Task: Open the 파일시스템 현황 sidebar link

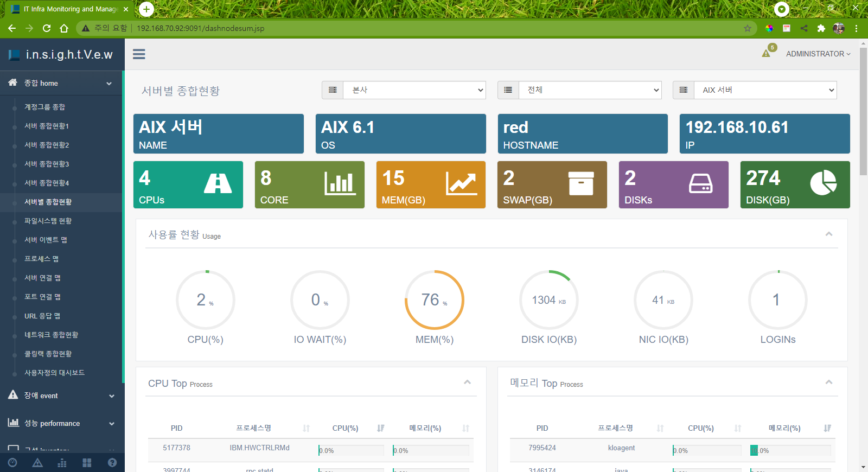Action: [48, 221]
